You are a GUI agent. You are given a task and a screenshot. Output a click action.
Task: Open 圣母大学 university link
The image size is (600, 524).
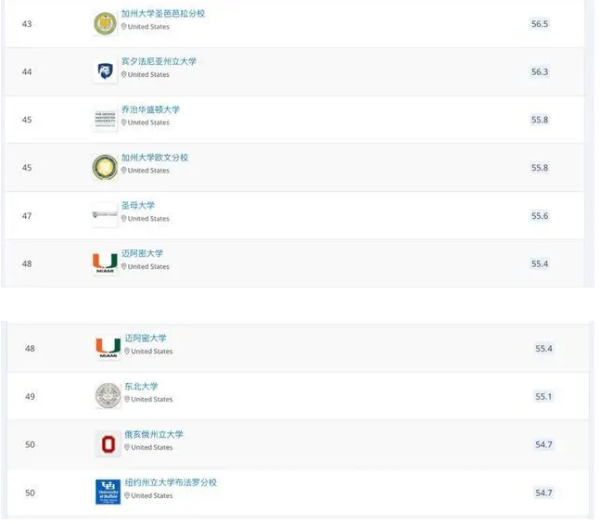click(138, 206)
